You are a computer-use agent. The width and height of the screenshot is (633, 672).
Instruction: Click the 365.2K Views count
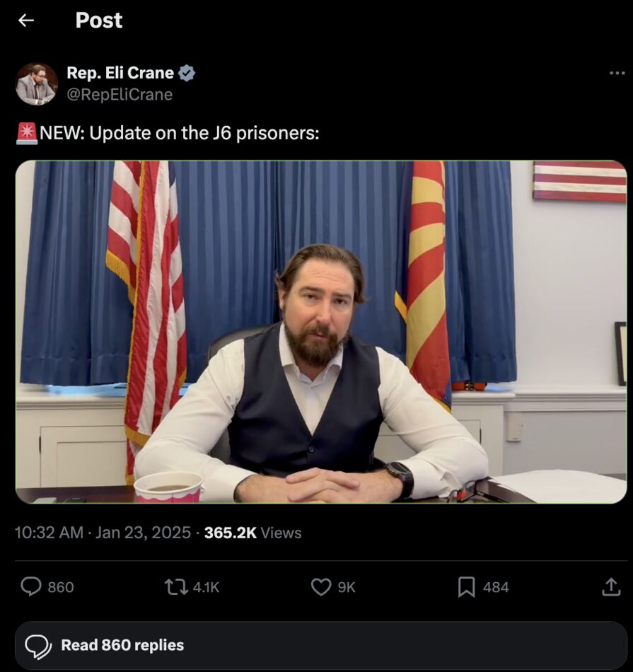click(252, 533)
